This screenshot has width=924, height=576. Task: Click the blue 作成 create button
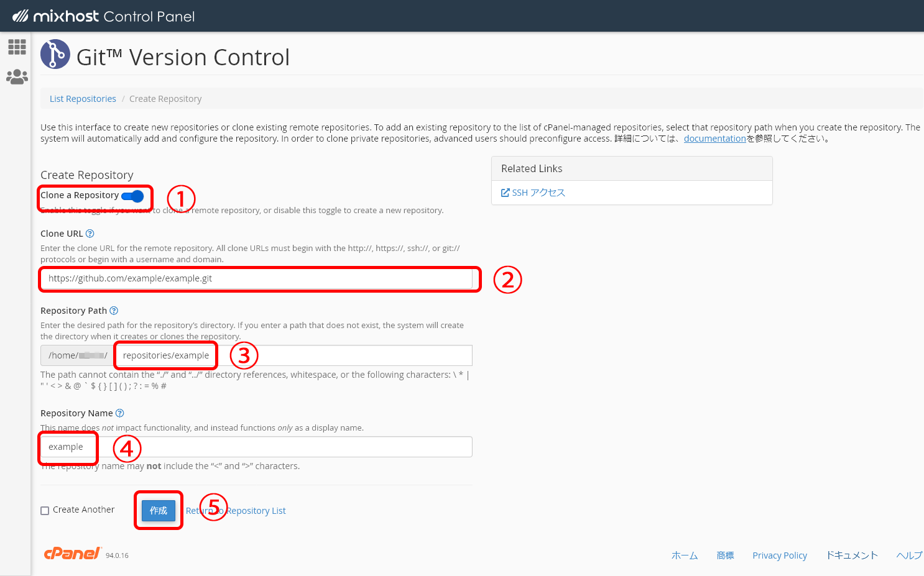(158, 511)
